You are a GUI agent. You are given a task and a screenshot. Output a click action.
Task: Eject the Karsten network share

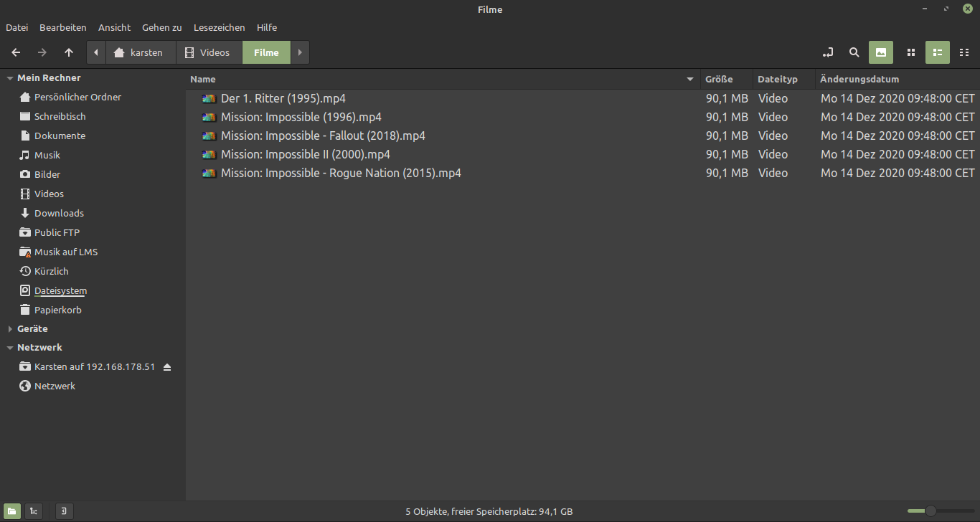[167, 367]
